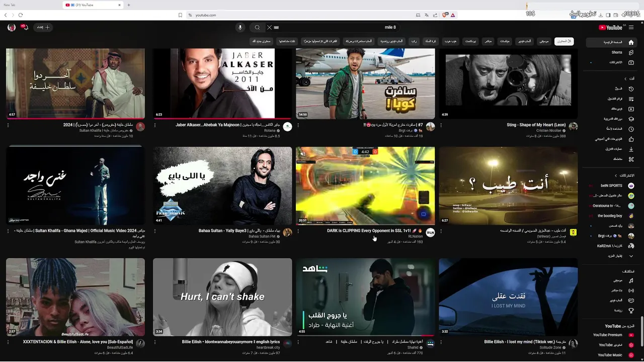The height and width of the screenshot is (362, 644).
Task: Open the account avatar menu
Action: [12, 28]
